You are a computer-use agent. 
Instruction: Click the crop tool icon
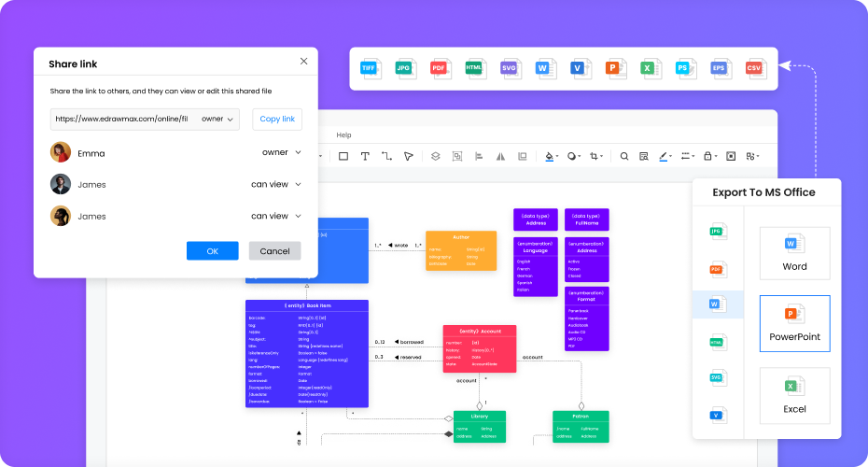point(596,156)
